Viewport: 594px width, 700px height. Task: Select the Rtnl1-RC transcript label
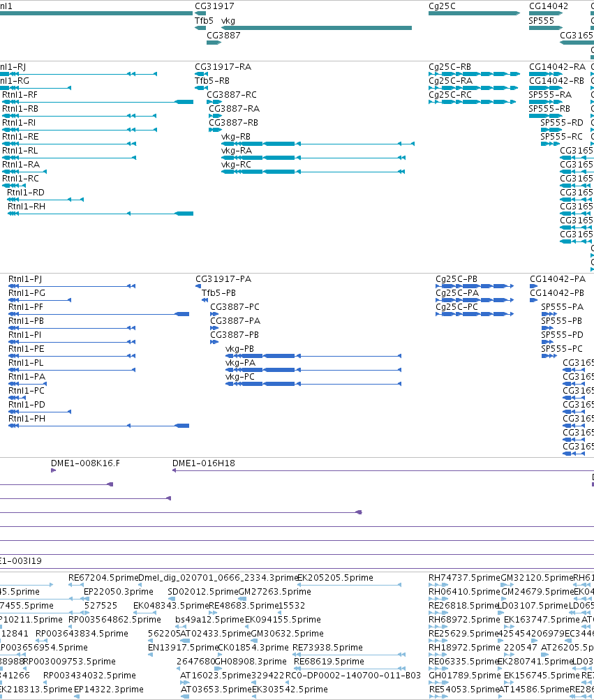20,179
